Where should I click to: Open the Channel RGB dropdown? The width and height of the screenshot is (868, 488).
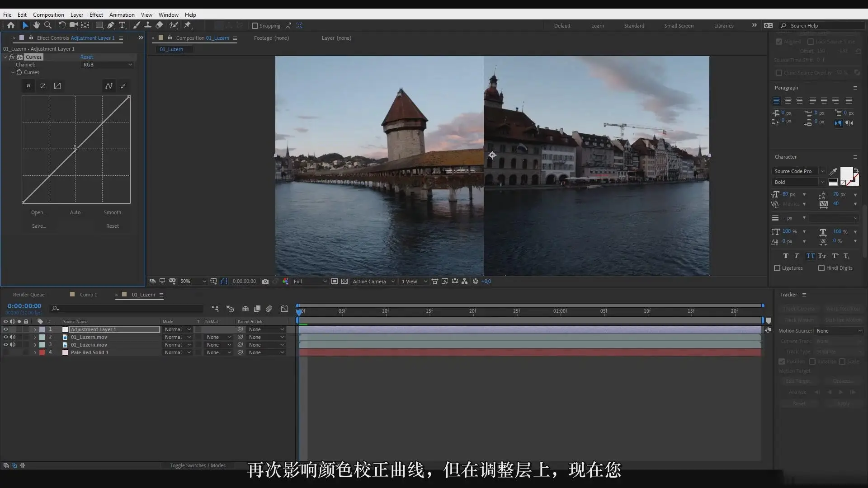tap(108, 65)
